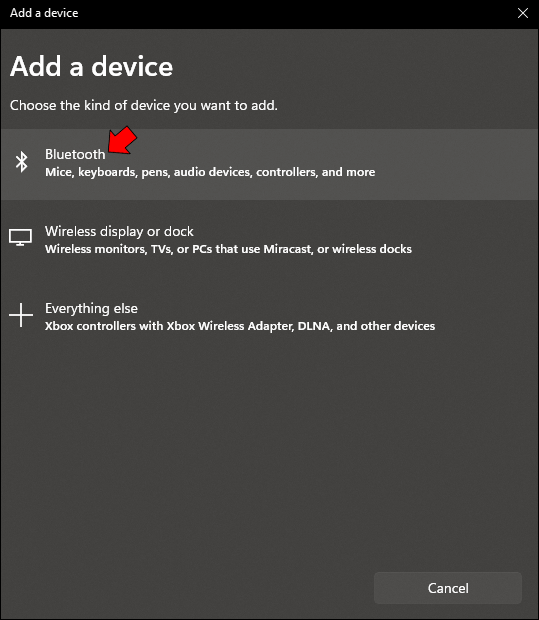The height and width of the screenshot is (620, 539).
Task: Click the Wireless monitors, TVs description line
Action: pyautogui.click(x=228, y=249)
